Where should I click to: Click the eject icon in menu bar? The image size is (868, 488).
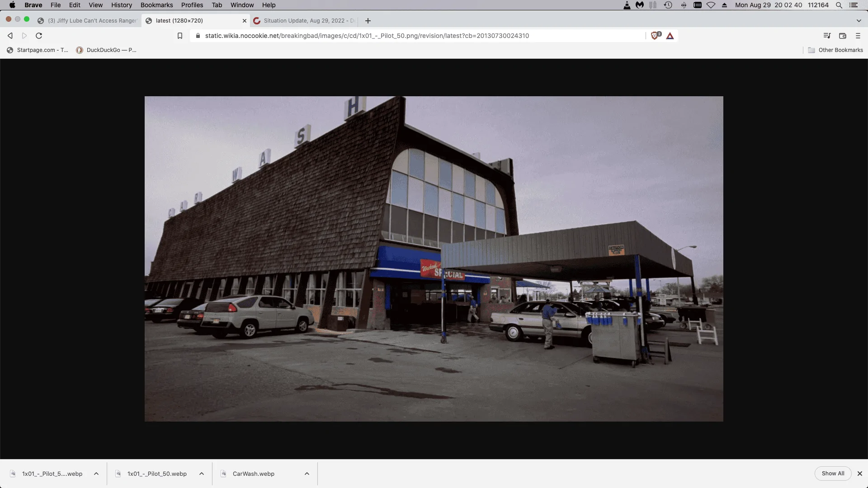click(x=725, y=5)
